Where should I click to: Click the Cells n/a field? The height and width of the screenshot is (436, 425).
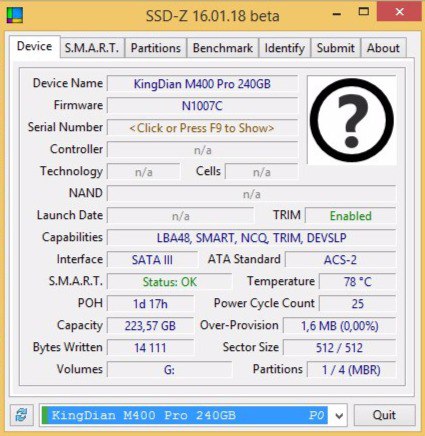262,172
